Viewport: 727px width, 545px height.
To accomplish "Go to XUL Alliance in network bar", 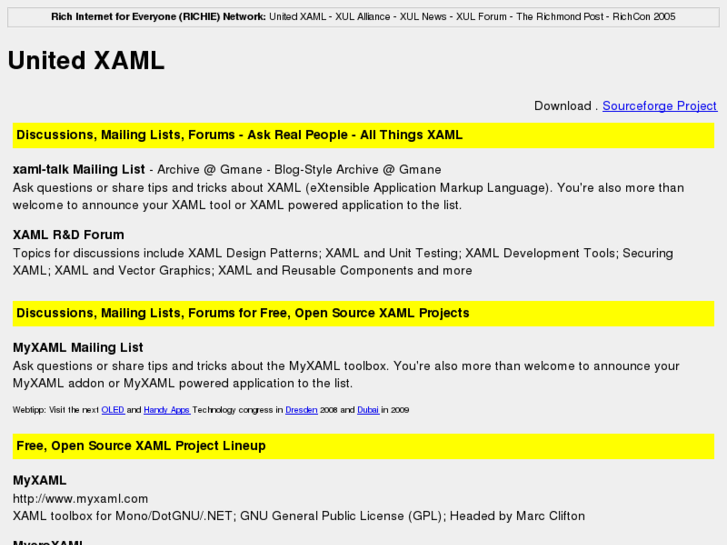I will pos(363,17).
